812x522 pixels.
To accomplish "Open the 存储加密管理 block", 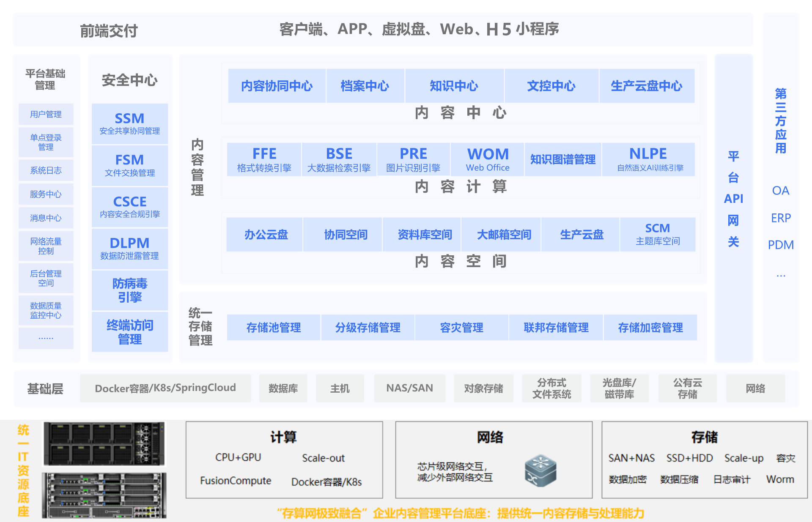I will point(650,327).
